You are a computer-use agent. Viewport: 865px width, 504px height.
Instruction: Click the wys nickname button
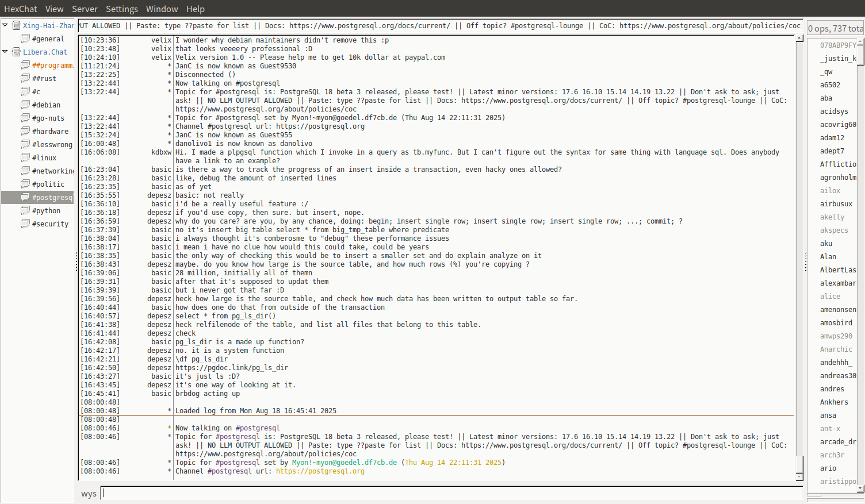point(89,494)
